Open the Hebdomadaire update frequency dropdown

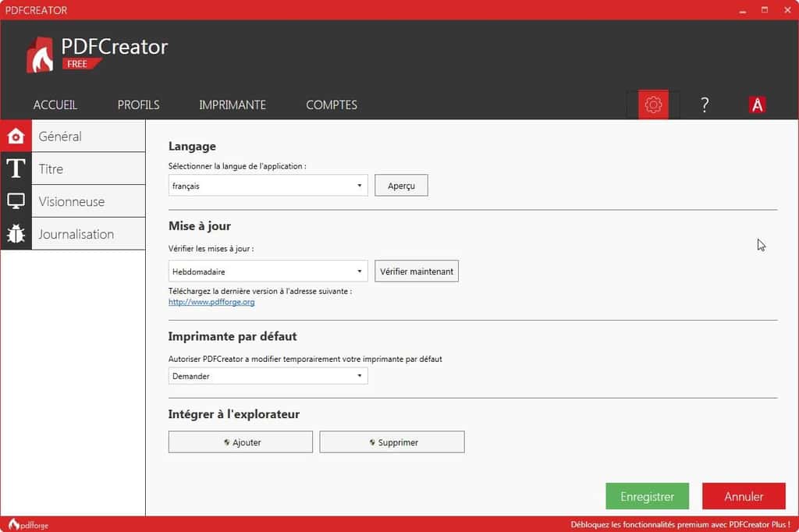(268, 271)
